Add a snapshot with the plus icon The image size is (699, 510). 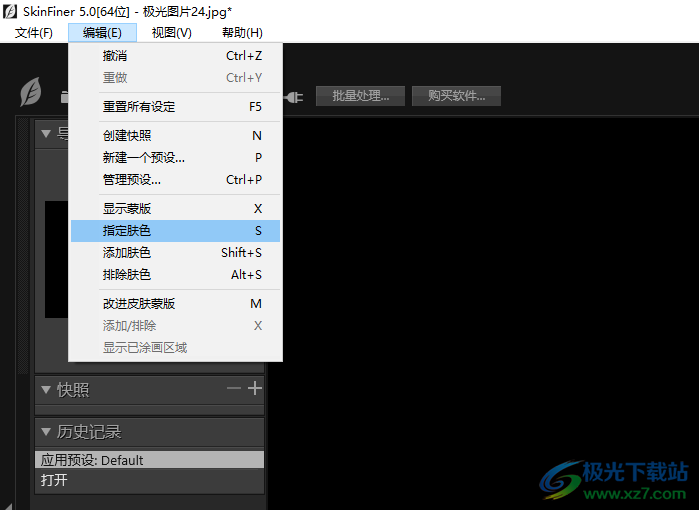255,388
